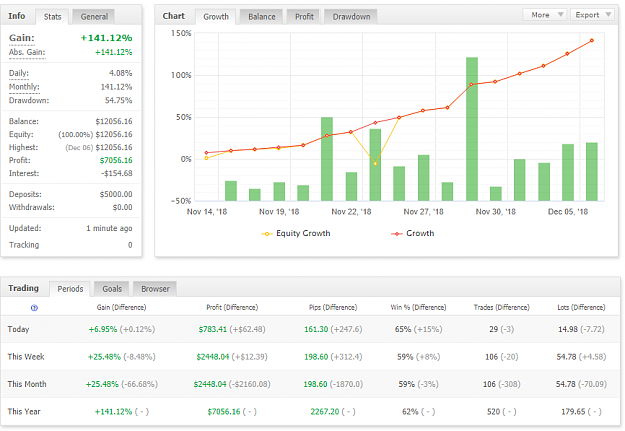Click the help question mark icon in Trading table
The width and height of the screenshot is (625, 431).
34,308
